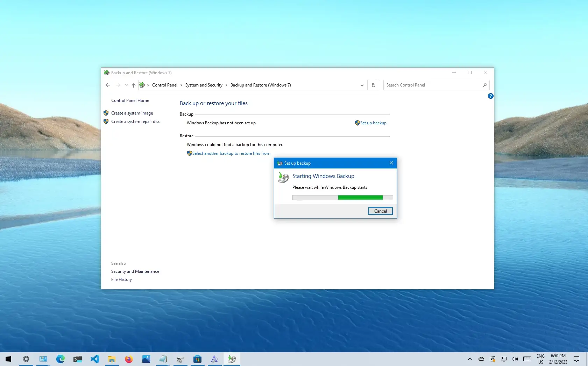The image size is (588, 366).
Task: Click the Back arrow in Control Panel
Action: pos(108,85)
